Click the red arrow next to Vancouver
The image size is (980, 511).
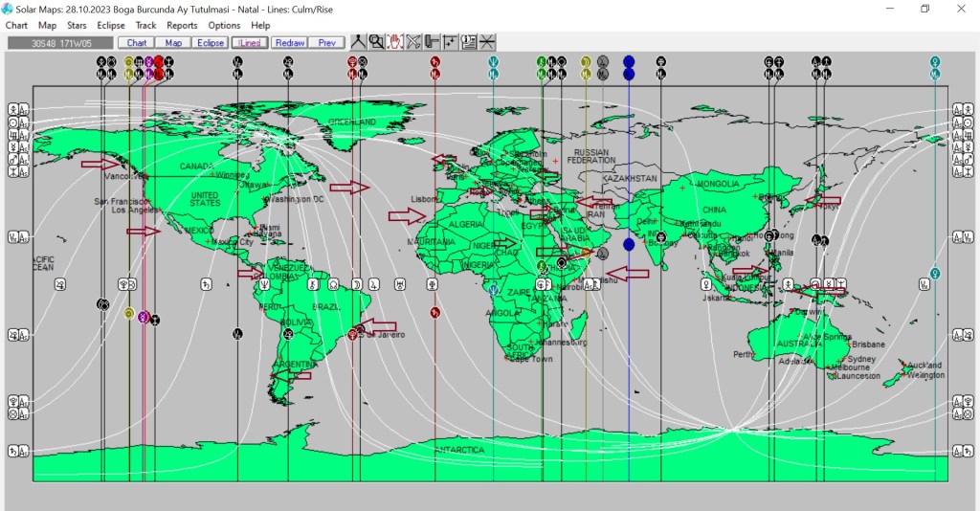click(x=99, y=165)
